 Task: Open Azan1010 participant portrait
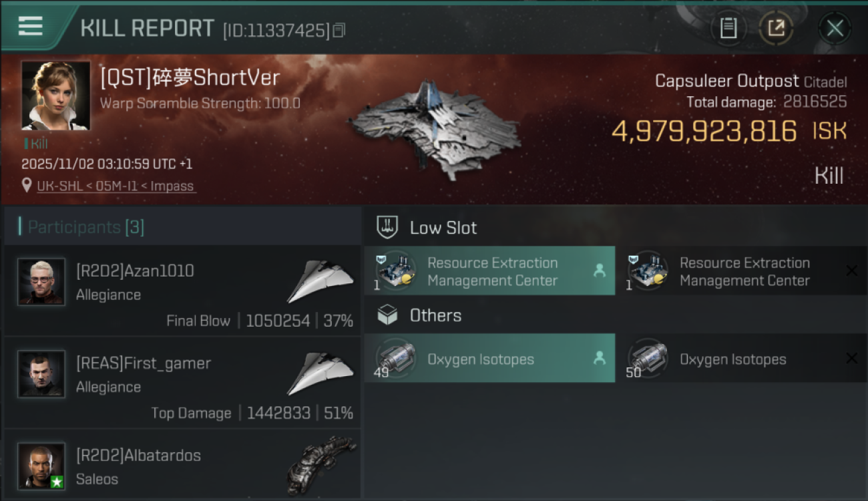coord(41,281)
